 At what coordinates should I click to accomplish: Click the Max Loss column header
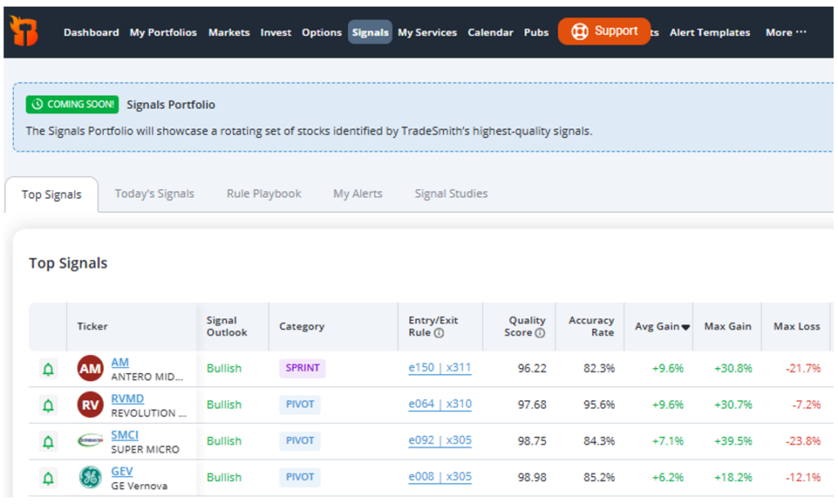click(x=796, y=326)
